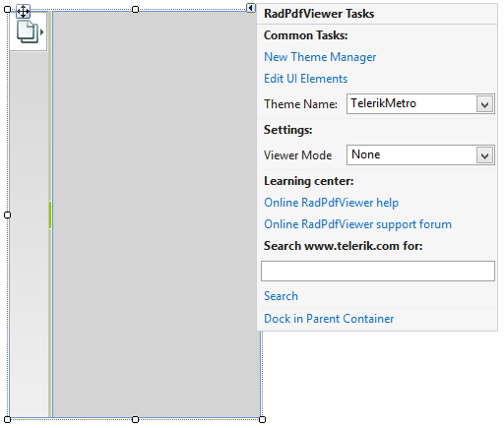Select the left-middle sizing handle

point(7,214)
